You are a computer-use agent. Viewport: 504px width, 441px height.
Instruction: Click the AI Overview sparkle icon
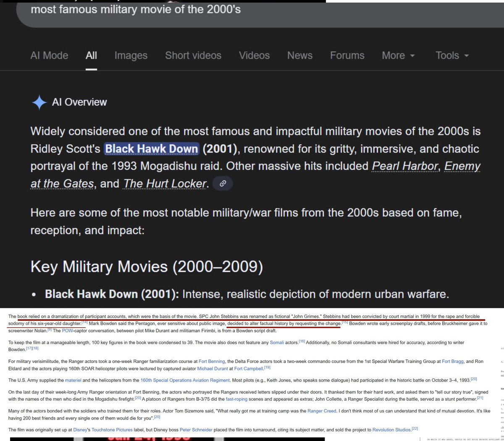click(39, 102)
